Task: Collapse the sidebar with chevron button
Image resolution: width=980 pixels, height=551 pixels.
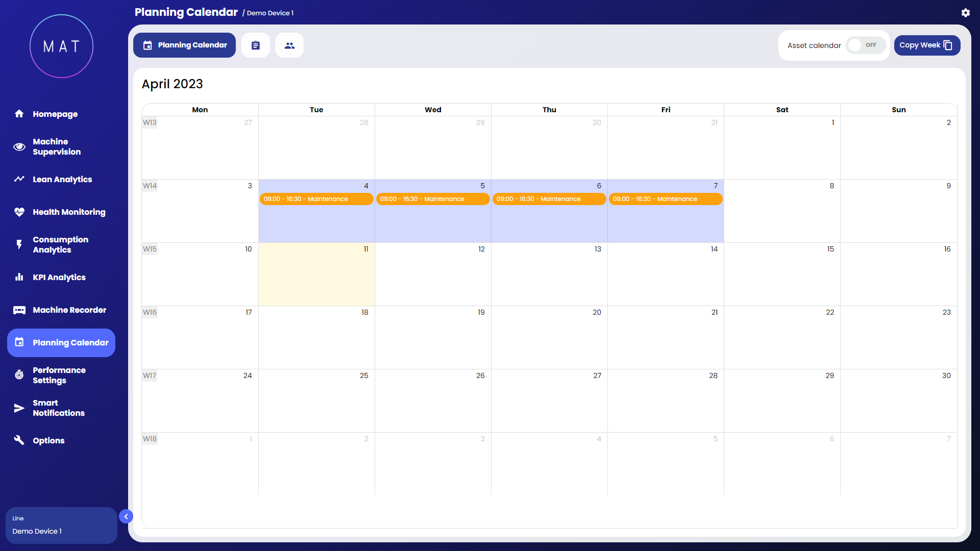Action: tap(126, 517)
